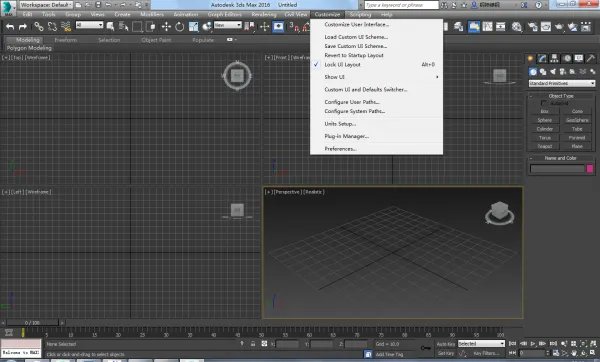Open the reference coordinate View dropdown
This screenshot has width=600, height=362.
click(228, 25)
